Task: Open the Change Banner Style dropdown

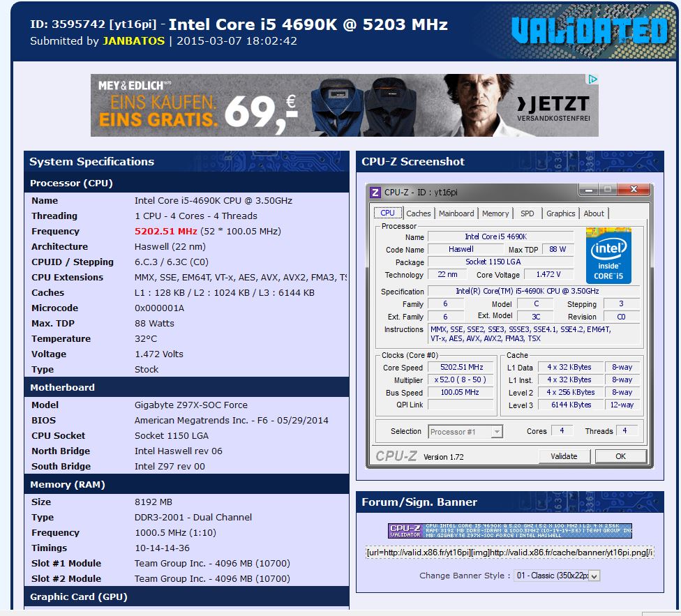Action: [557, 576]
